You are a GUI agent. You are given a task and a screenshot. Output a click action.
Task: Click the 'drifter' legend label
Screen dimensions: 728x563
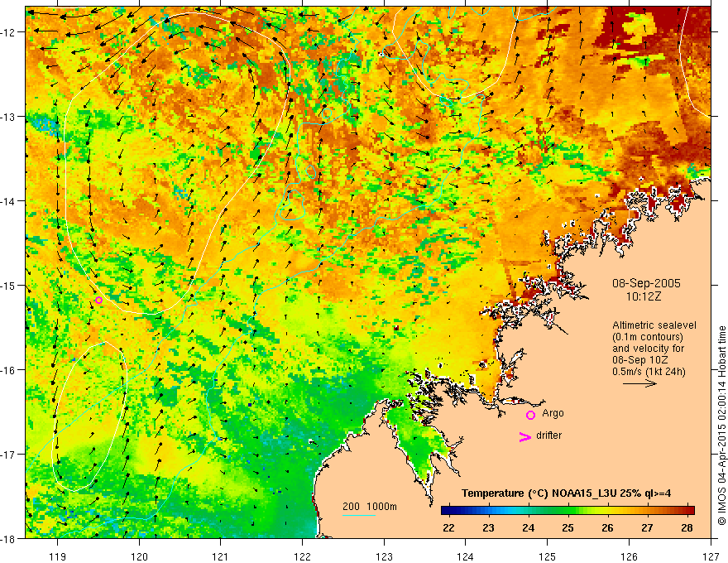tap(548, 435)
